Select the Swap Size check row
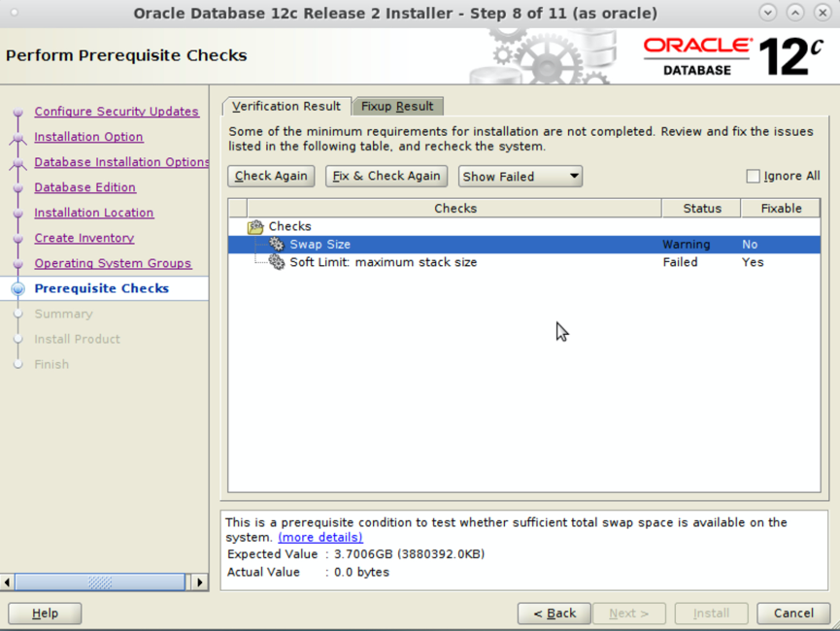840x631 pixels. [524, 245]
